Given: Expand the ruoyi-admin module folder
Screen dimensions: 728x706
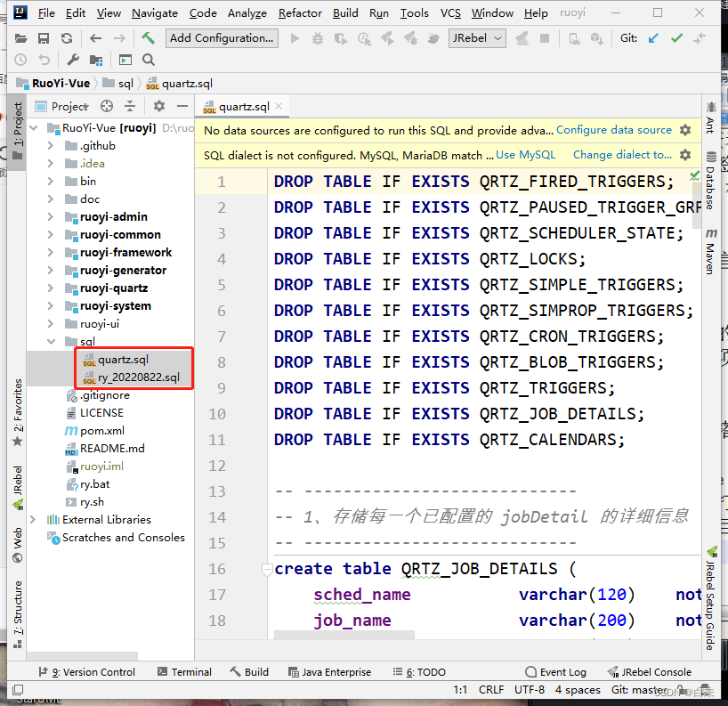Looking at the screenshot, I should tap(50, 217).
